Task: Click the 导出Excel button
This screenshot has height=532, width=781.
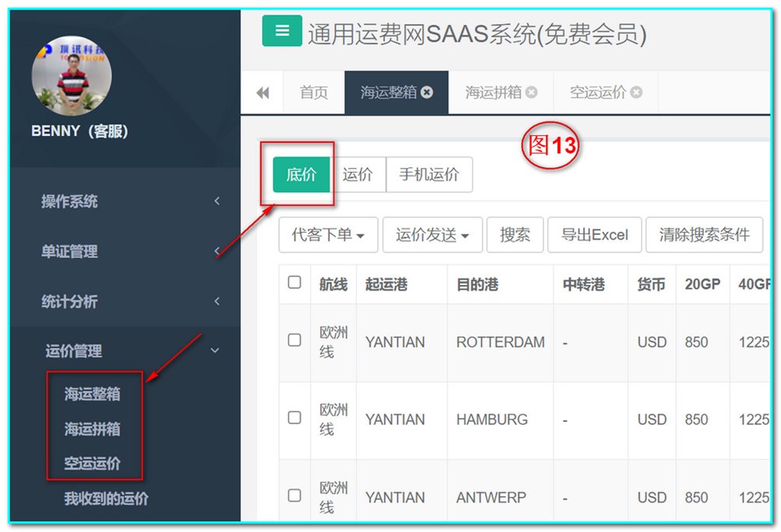Action: pos(594,235)
